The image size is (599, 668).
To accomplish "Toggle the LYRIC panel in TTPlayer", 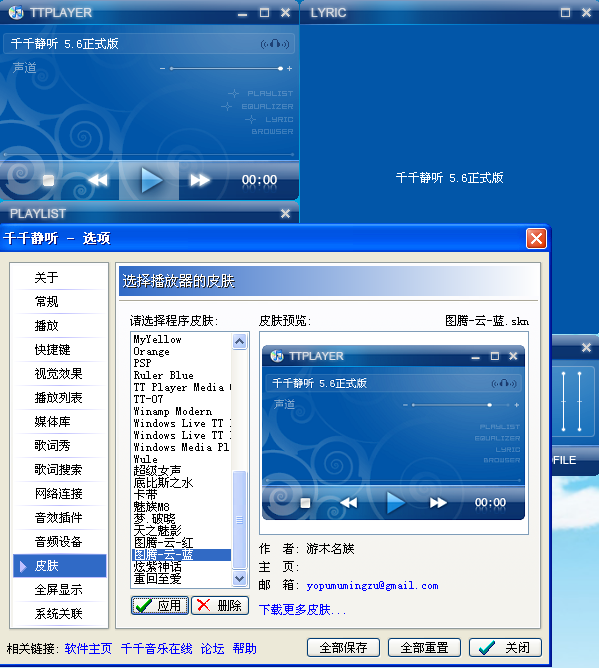I will [279, 120].
